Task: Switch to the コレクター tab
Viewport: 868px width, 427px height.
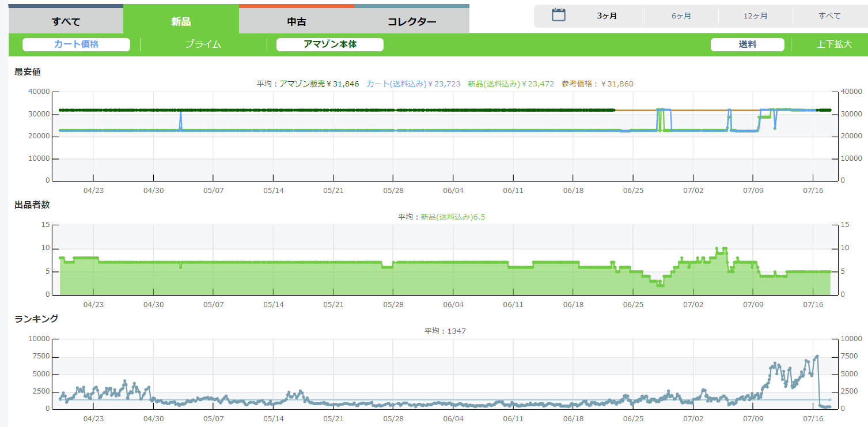Action: coord(412,22)
